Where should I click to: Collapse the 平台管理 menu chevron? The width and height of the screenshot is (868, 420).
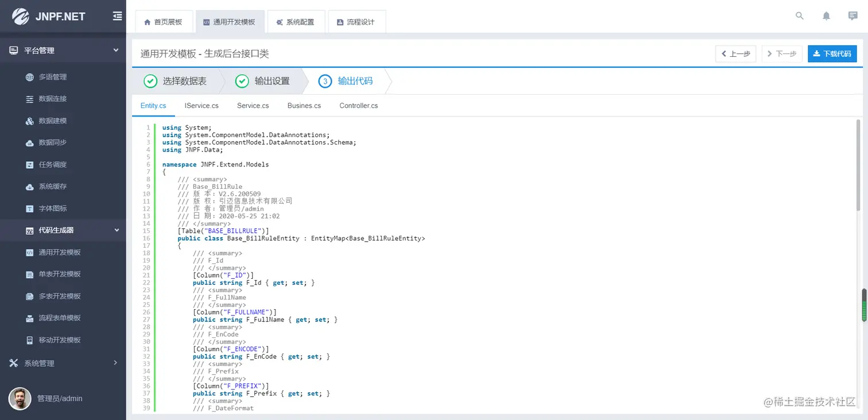click(115, 50)
